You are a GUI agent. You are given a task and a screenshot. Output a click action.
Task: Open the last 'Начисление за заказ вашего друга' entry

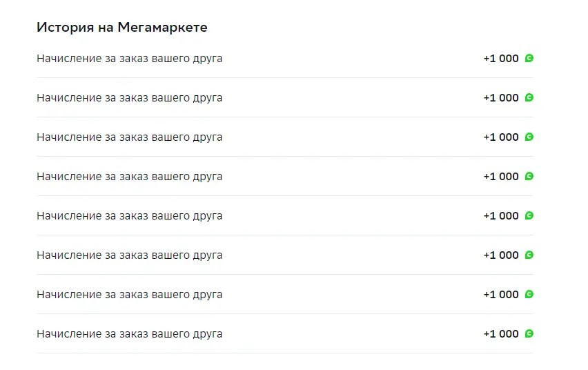[285, 334]
